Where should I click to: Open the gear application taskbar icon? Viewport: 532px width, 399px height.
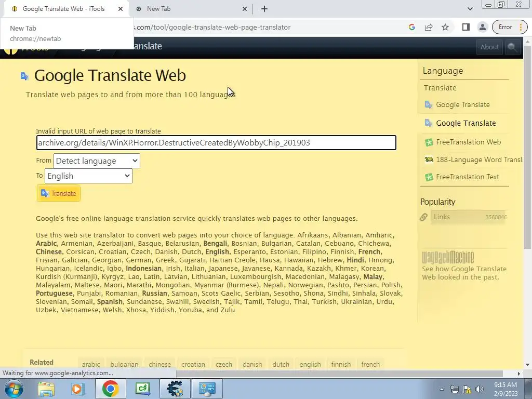click(175, 389)
